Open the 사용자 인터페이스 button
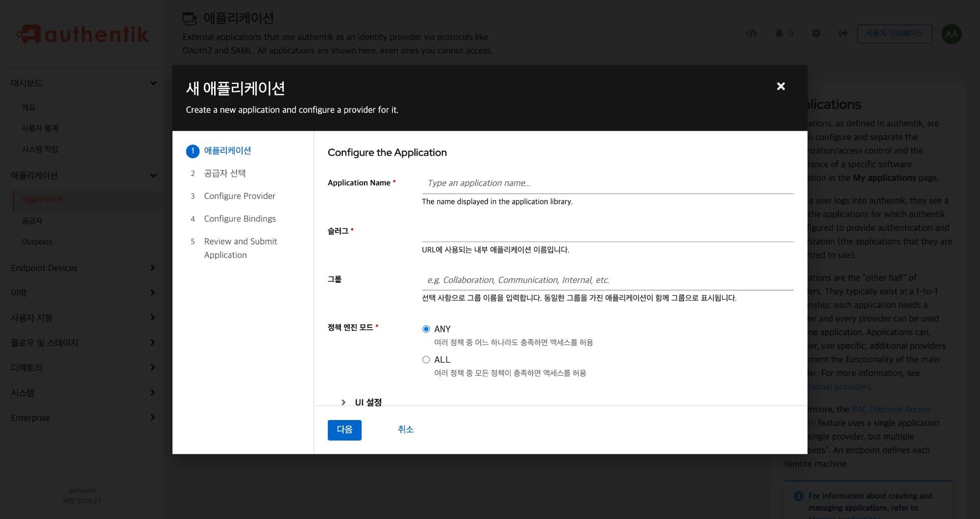Viewport: 980px width, 519px height. click(x=894, y=34)
